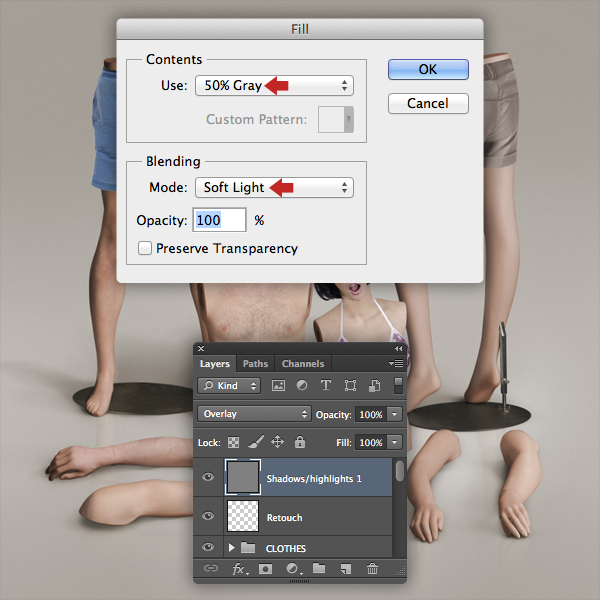The image size is (600, 600).
Task: Add a layer style with fx
Action: pos(240,569)
